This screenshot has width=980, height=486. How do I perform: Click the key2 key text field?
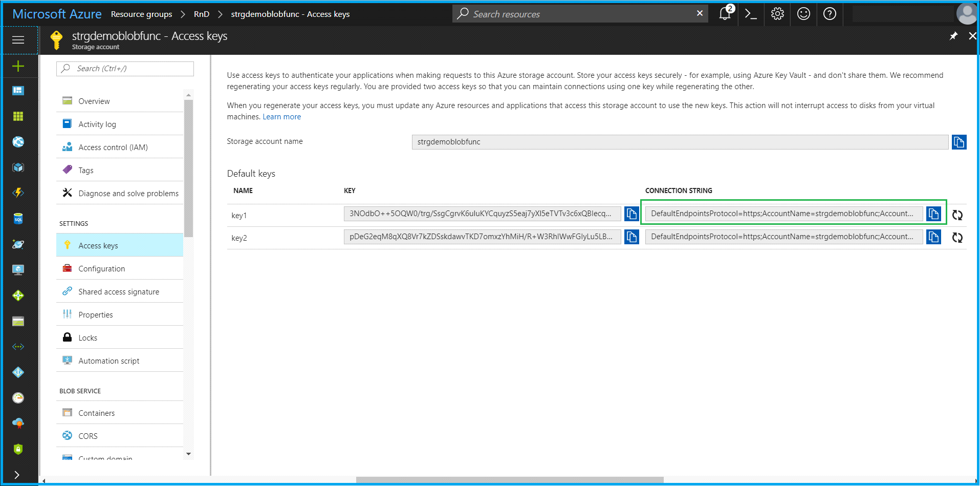pos(482,237)
